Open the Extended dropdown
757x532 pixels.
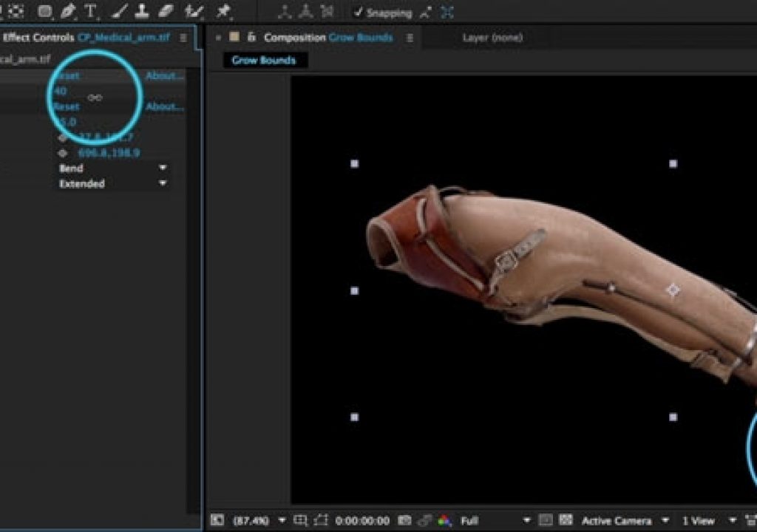[x=112, y=183]
